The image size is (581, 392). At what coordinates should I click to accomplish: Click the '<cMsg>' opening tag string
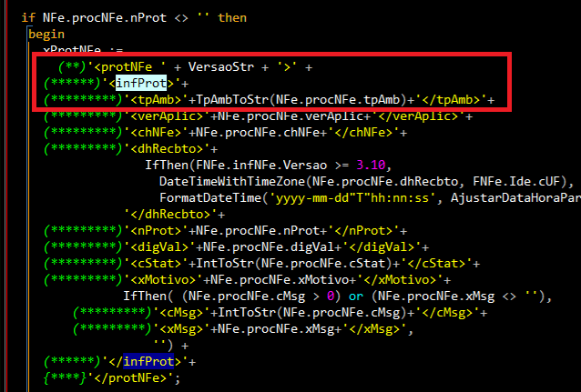181,312
